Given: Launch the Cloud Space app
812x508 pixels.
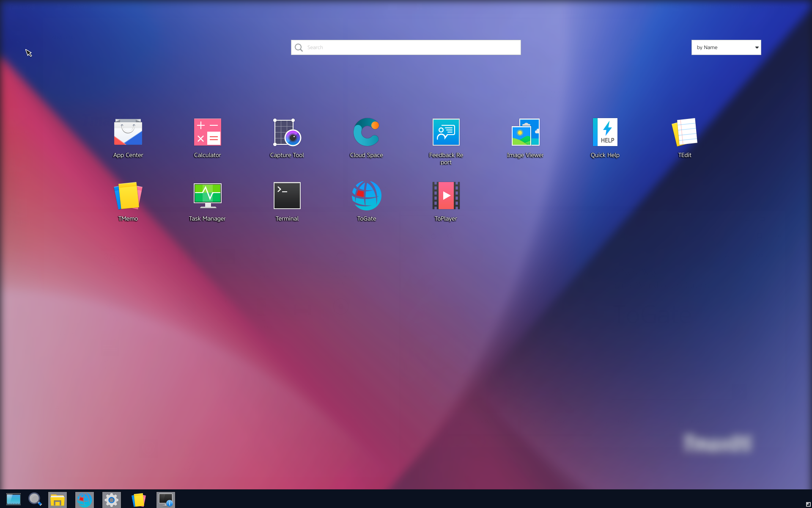Looking at the screenshot, I should coord(367,132).
